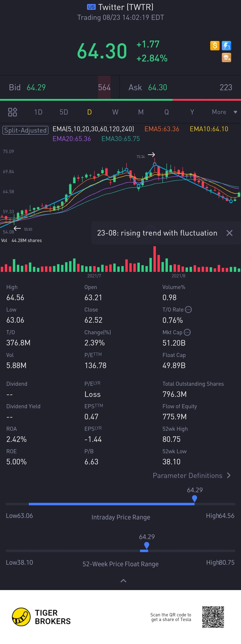Image resolution: width=241 pixels, height=644 pixels.
Task: Tap the Tiger Brokers QR code
Action: pyautogui.click(x=213, y=617)
